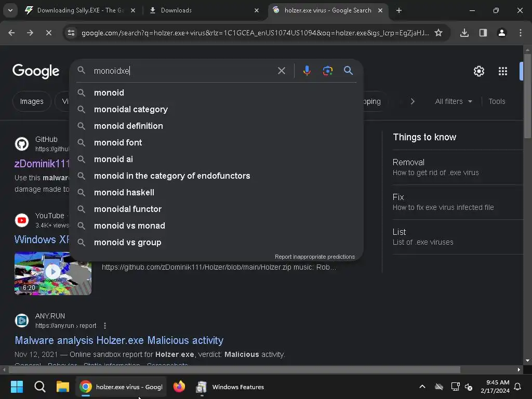532x399 pixels.
Task: Select suggestion 'monoidal category'
Action: [x=216, y=109]
